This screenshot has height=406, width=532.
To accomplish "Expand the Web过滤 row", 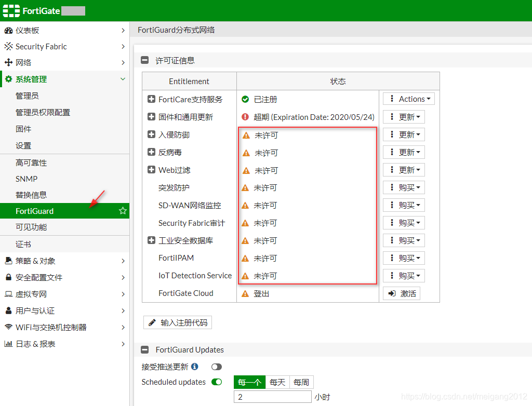I will coord(151,170).
